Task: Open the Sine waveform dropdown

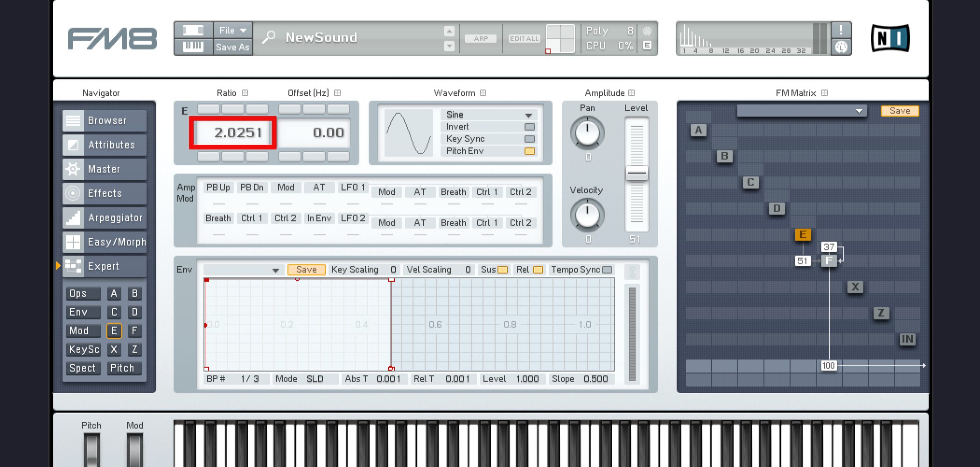Action: [x=489, y=115]
